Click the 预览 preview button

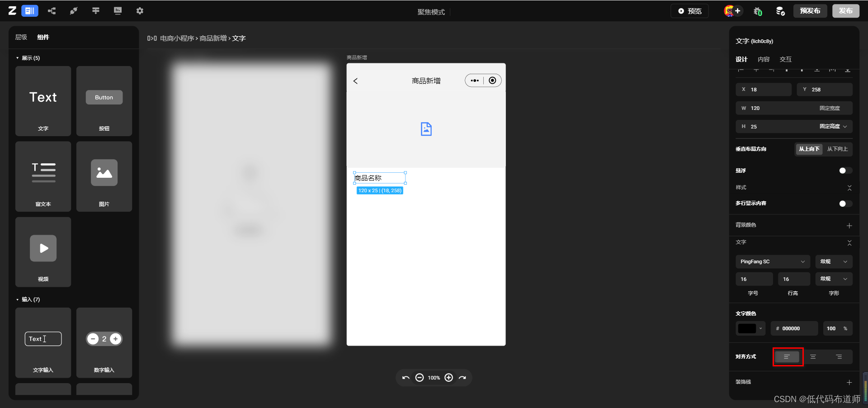point(689,11)
